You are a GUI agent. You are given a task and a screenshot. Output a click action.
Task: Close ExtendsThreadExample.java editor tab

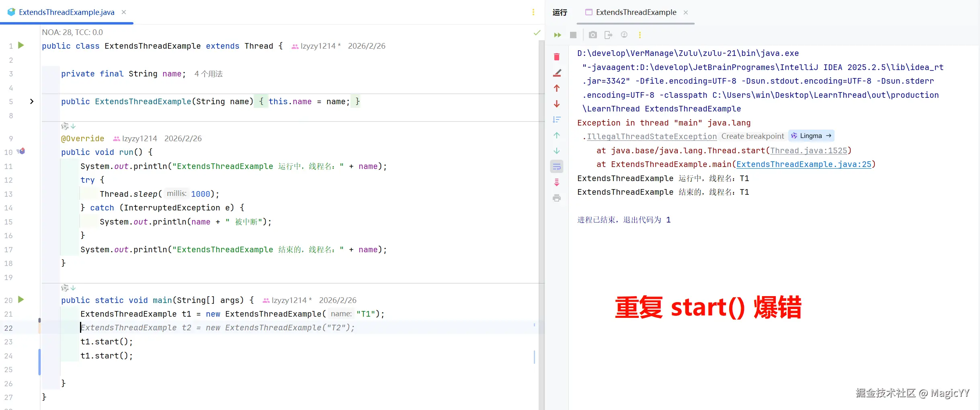pyautogui.click(x=124, y=12)
